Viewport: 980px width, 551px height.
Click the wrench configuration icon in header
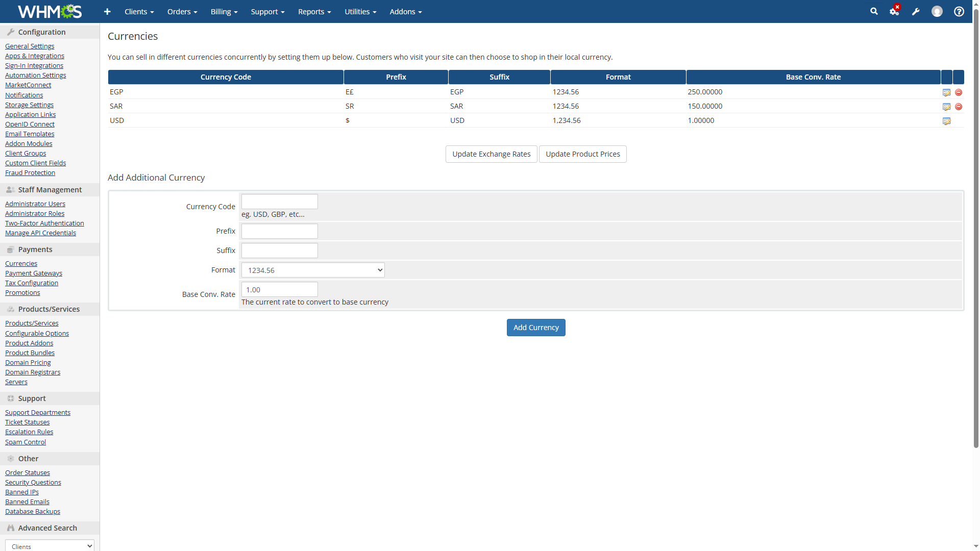[x=916, y=11]
